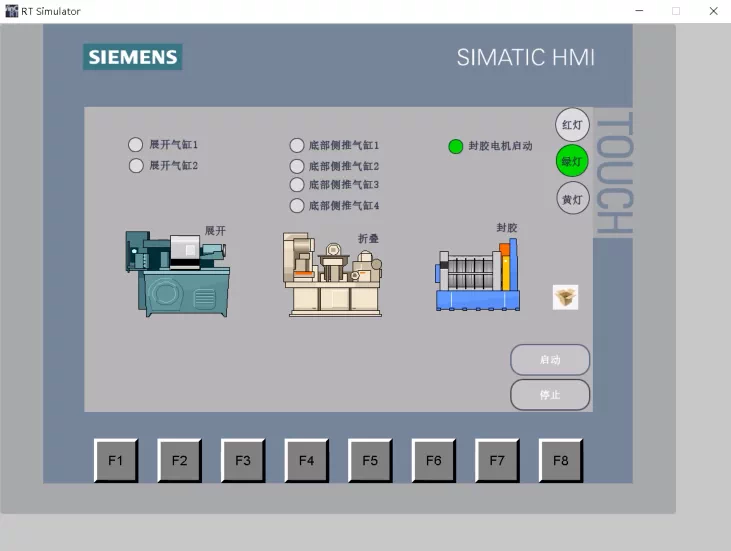Close the RT Simulator window
The width and height of the screenshot is (731, 551).
(x=713, y=11)
